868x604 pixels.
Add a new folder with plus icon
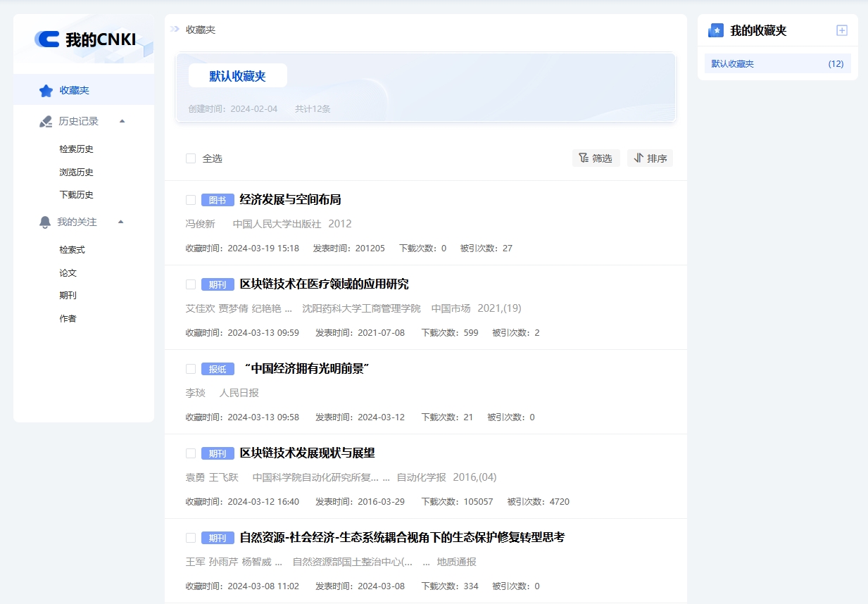[x=841, y=30]
